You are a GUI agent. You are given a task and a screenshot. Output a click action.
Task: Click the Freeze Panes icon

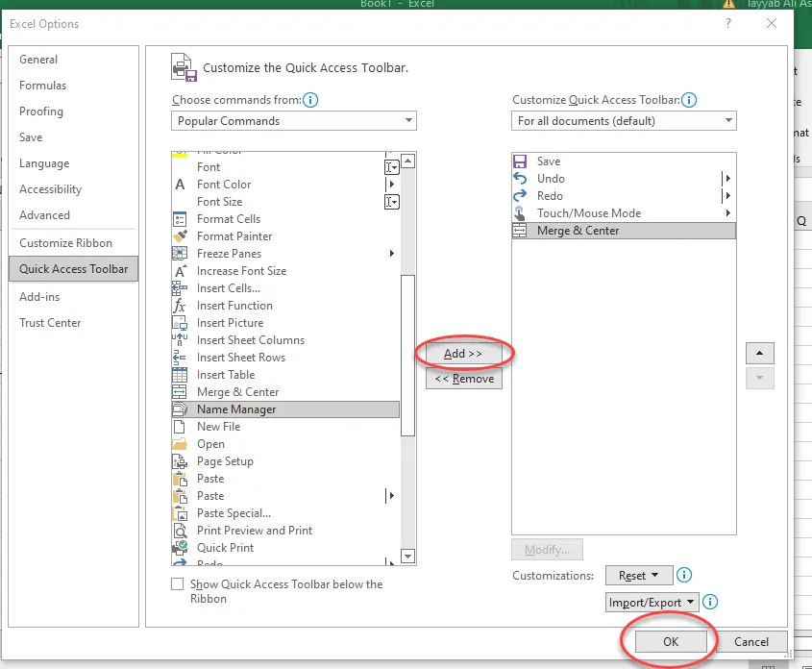point(180,254)
